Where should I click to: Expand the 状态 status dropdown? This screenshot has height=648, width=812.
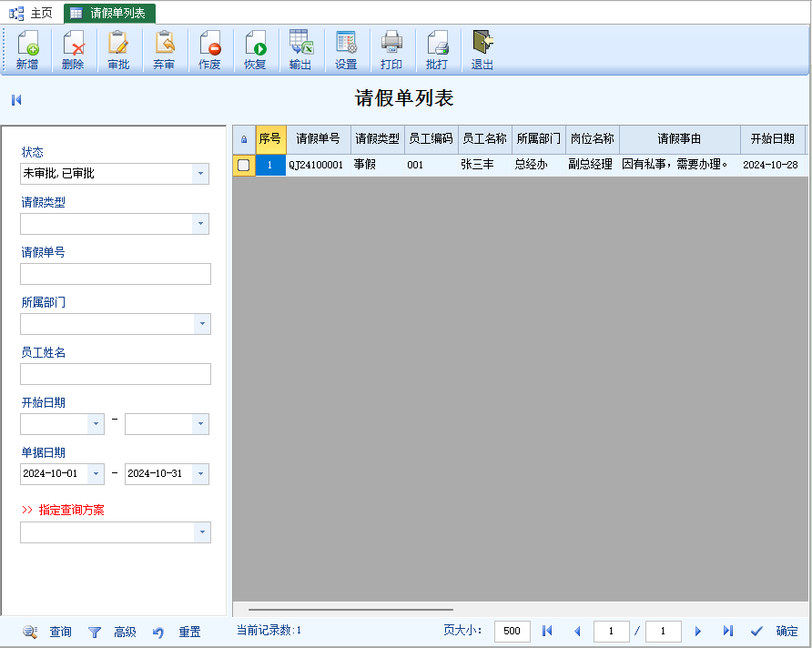(x=200, y=174)
